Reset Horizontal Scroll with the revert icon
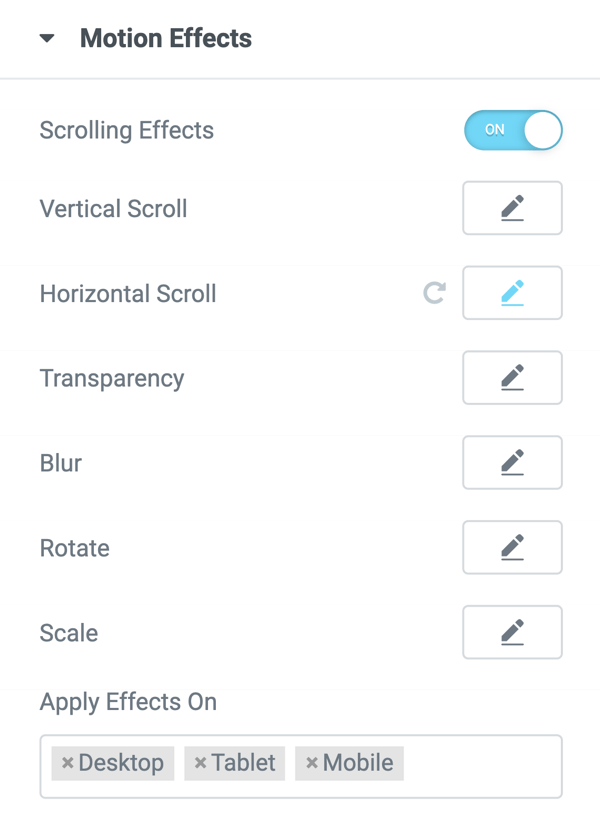The height and width of the screenshot is (820, 600). coord(434,293)
